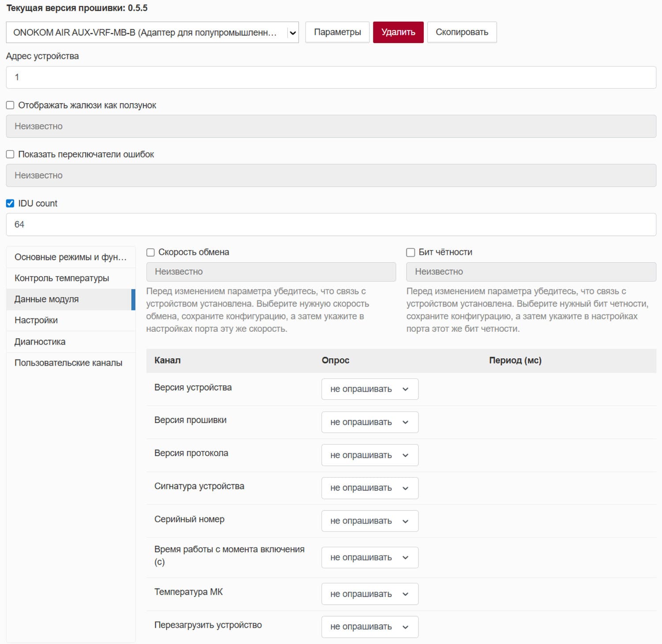Open polling dropdown for Температура МК
The width and height of the screenshot is (662, 644).
click(369, 594)
